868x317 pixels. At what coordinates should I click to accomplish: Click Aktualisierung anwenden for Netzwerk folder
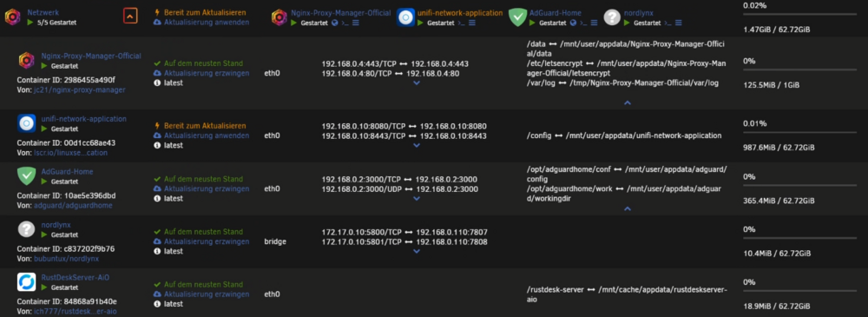pyautogui.click(x=207, y=23)
